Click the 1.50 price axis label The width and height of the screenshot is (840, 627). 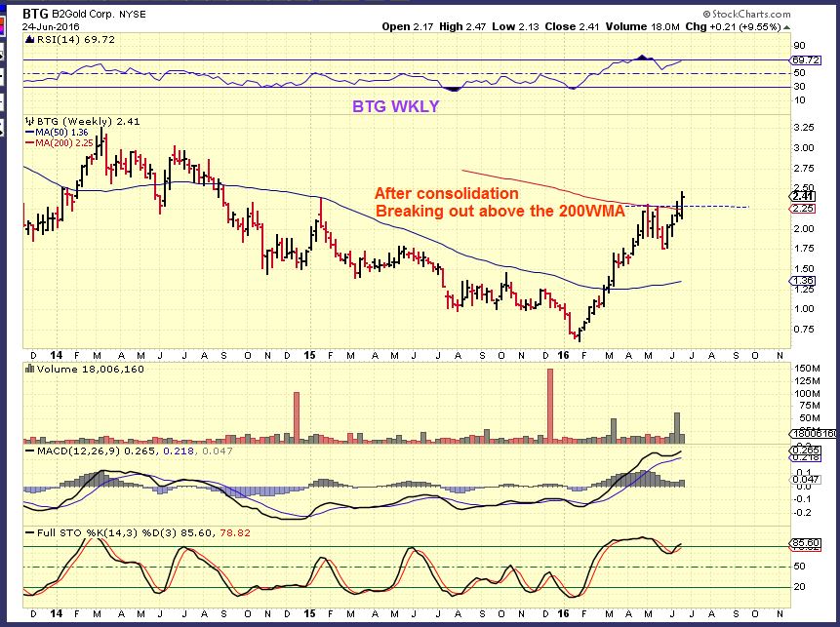coord(804,269)
